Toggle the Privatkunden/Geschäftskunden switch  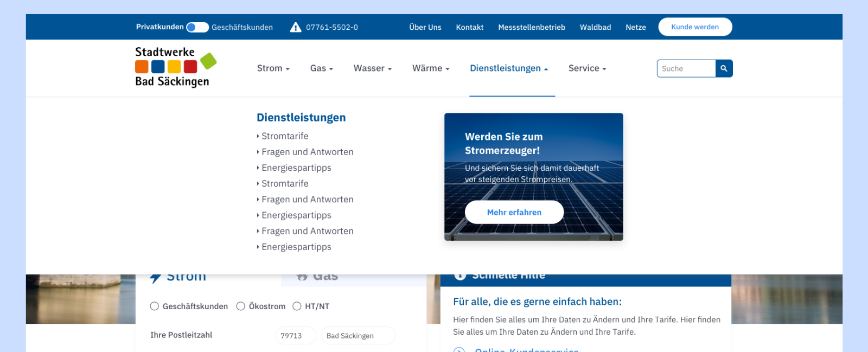tap(197, 27)
